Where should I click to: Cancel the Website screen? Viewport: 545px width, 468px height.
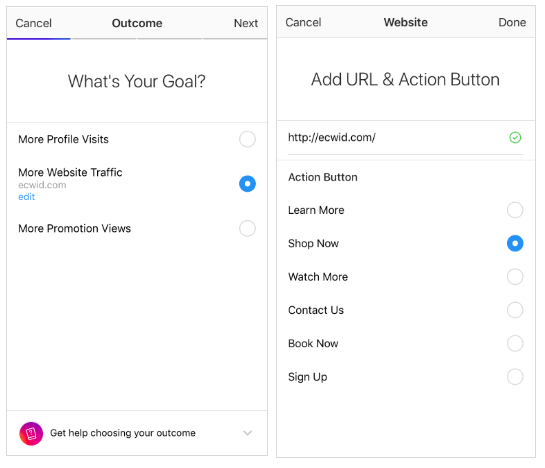303,22
